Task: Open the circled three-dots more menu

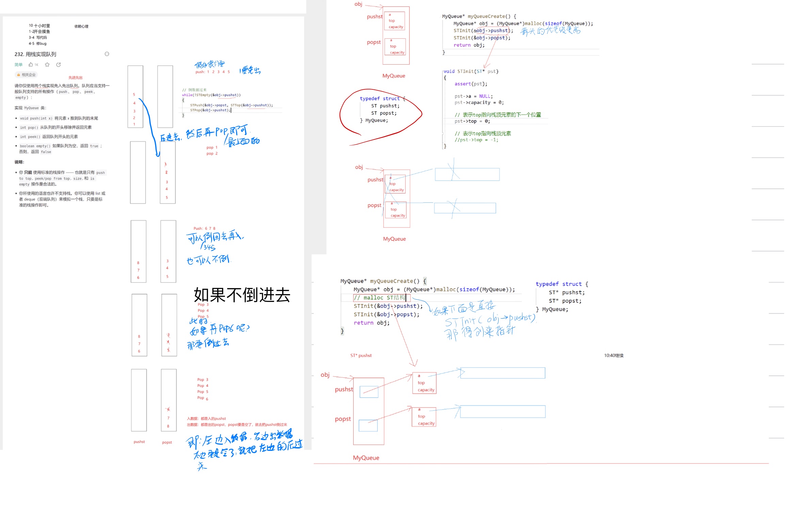Action: [x=107, y=54]
